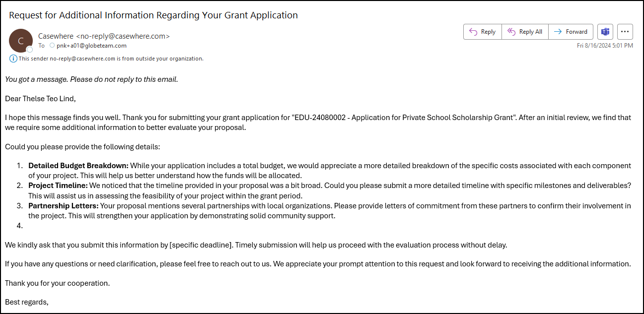The image size is (644, 314).
Task: Click recipient pnk+a01@globeteam.com
Action: [x=91, y=46]
